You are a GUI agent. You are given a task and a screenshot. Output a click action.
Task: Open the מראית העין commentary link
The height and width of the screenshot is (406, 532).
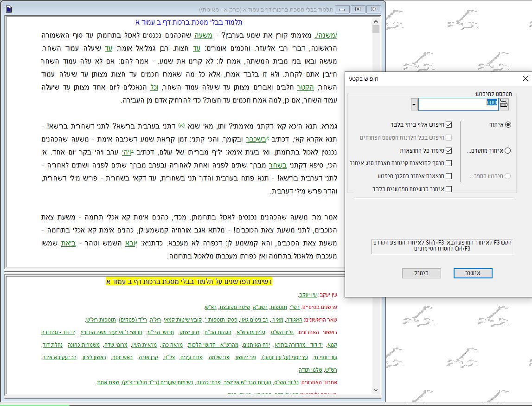tap(144, 345)
